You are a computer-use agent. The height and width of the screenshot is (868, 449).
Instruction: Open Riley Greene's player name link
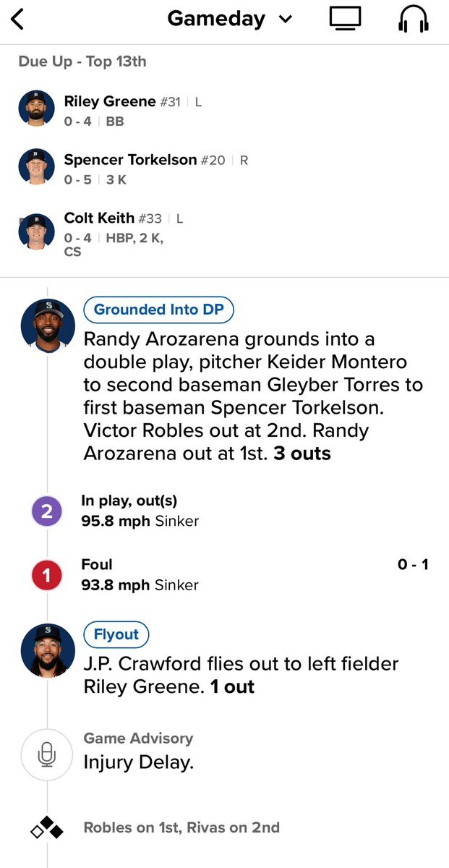coord(110,102)
